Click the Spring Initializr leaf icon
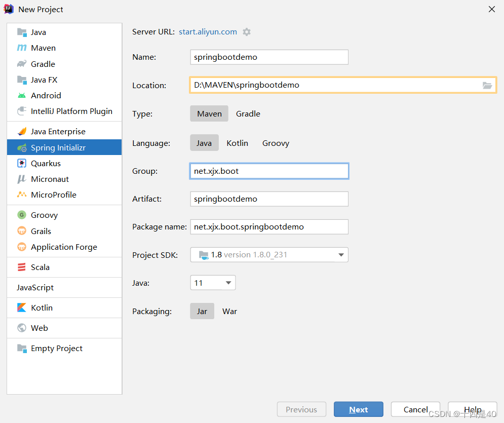This screenshot has width=504, height=423. tap(22, 147)
